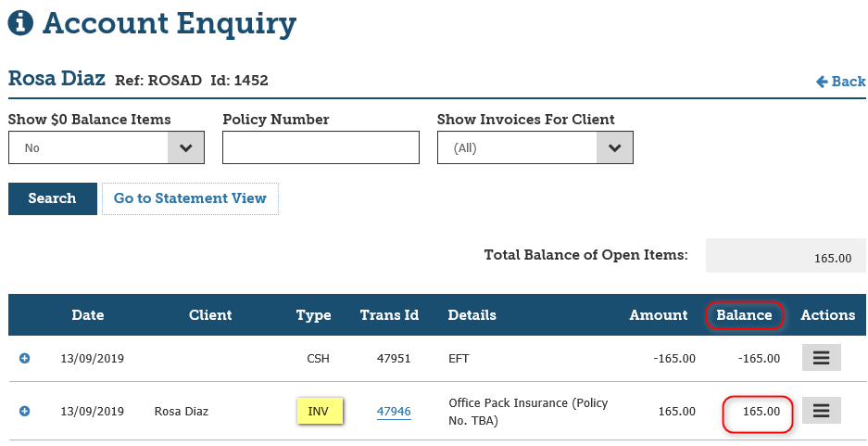Click the yellow INV type badge
868x446 pixels.
click(x=319, y=411)
